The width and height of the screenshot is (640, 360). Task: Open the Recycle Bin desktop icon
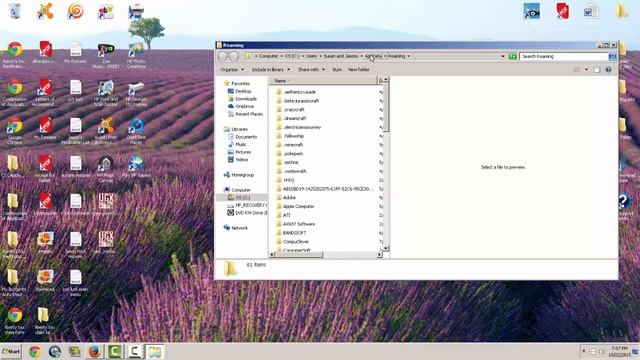point(15,11)
